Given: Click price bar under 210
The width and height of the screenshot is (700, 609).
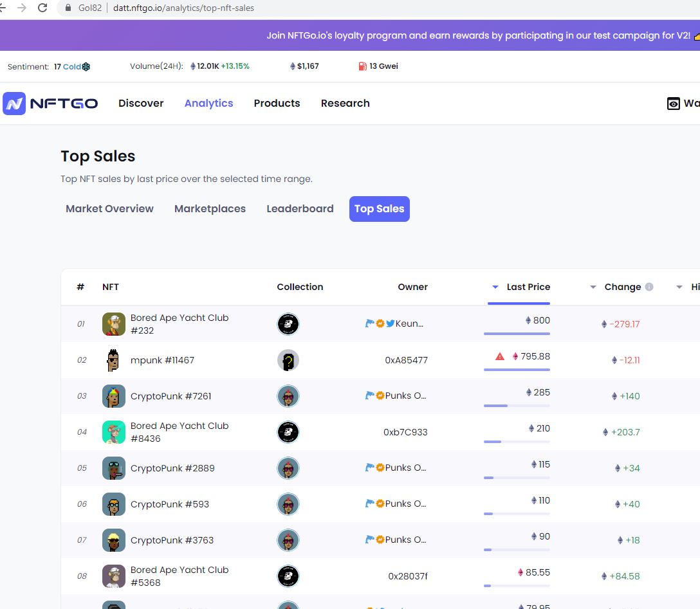Looking at the screenshot, I should click(x=517, y=442).
